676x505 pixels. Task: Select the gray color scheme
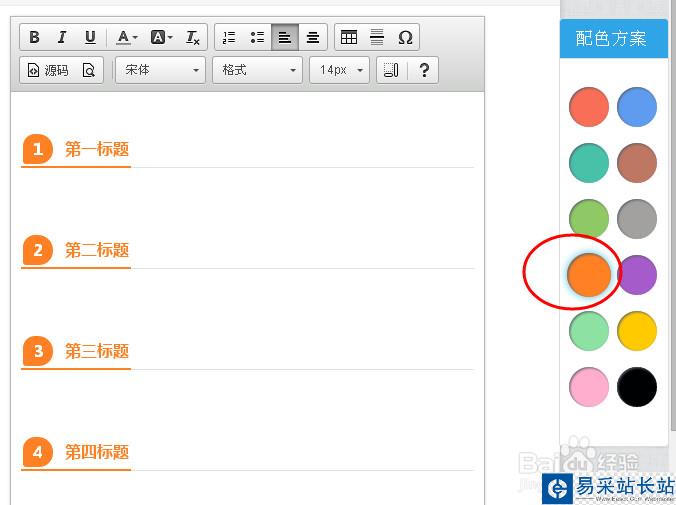(637, 219)
